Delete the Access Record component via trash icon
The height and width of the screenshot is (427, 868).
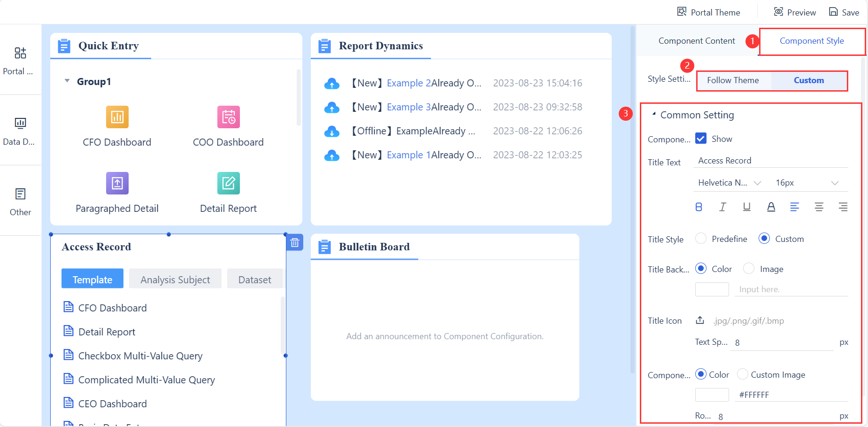click(295, 242)
